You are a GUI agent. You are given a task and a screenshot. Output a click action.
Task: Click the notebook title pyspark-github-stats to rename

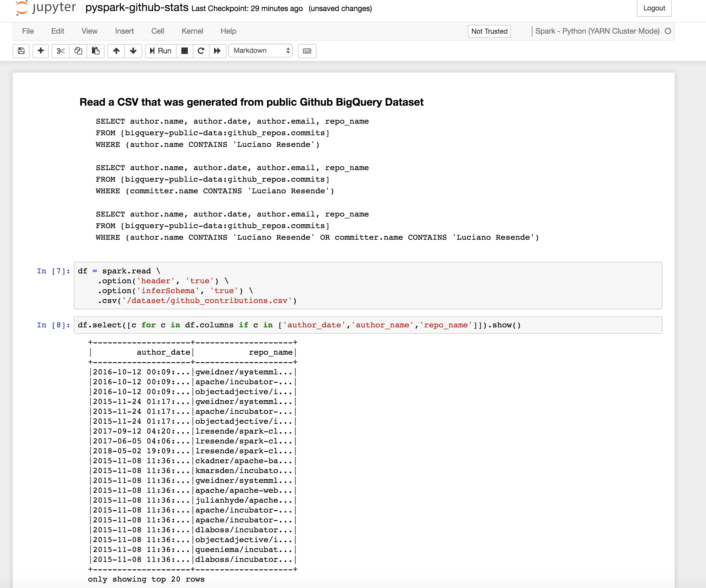pos(136,8)
